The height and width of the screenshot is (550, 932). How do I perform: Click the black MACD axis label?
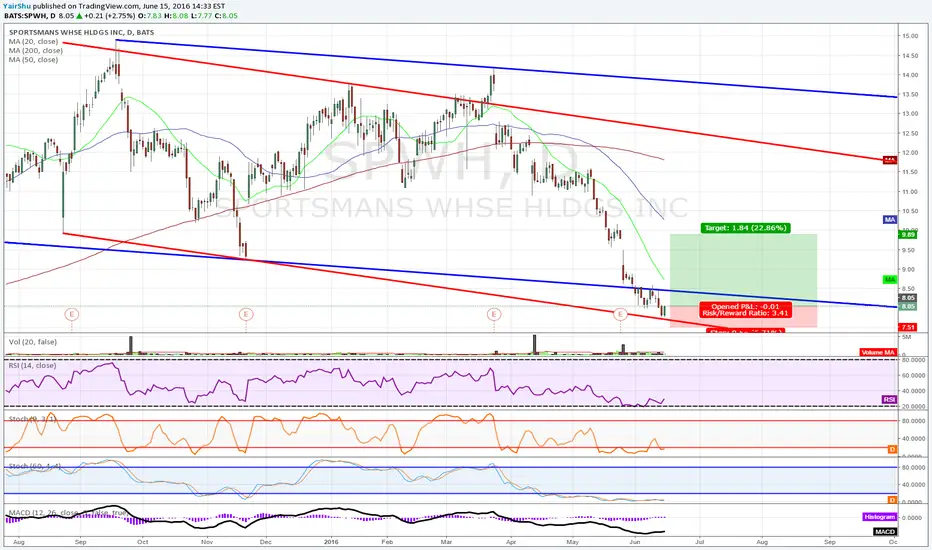(885, 532)
